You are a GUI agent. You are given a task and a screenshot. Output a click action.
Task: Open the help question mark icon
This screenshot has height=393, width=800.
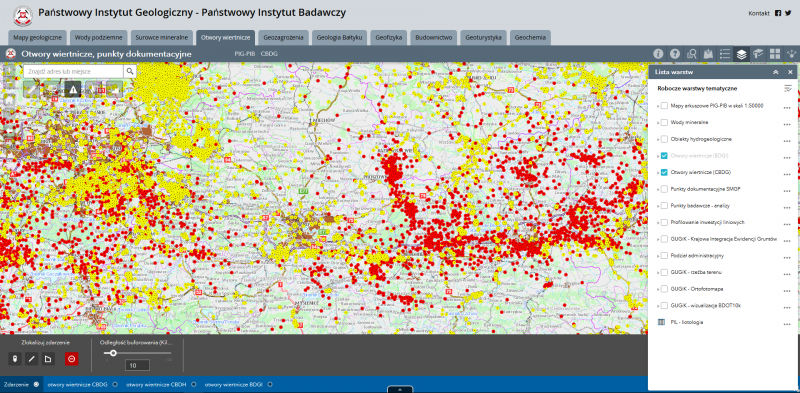tap(675, 54)
